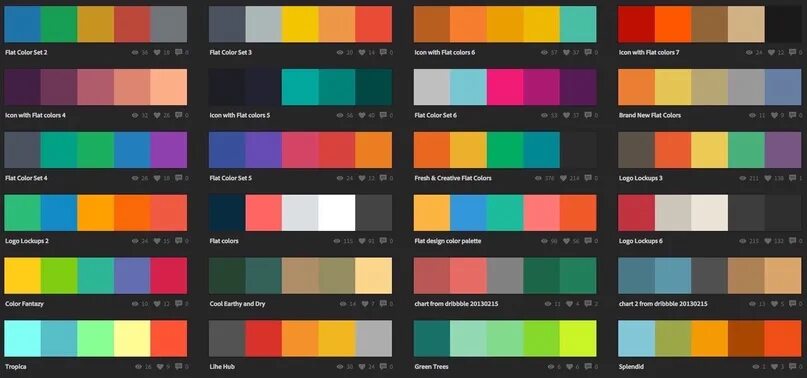Open the Fresh & Creative Flat Colors title

(x=453, y=178)
